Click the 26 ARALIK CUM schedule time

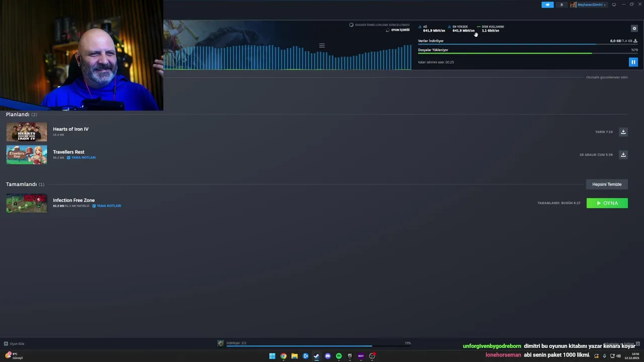(596, 155)
